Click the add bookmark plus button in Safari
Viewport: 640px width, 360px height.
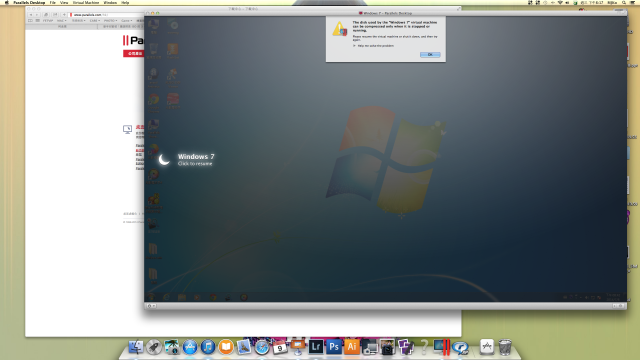click(64, 15)
